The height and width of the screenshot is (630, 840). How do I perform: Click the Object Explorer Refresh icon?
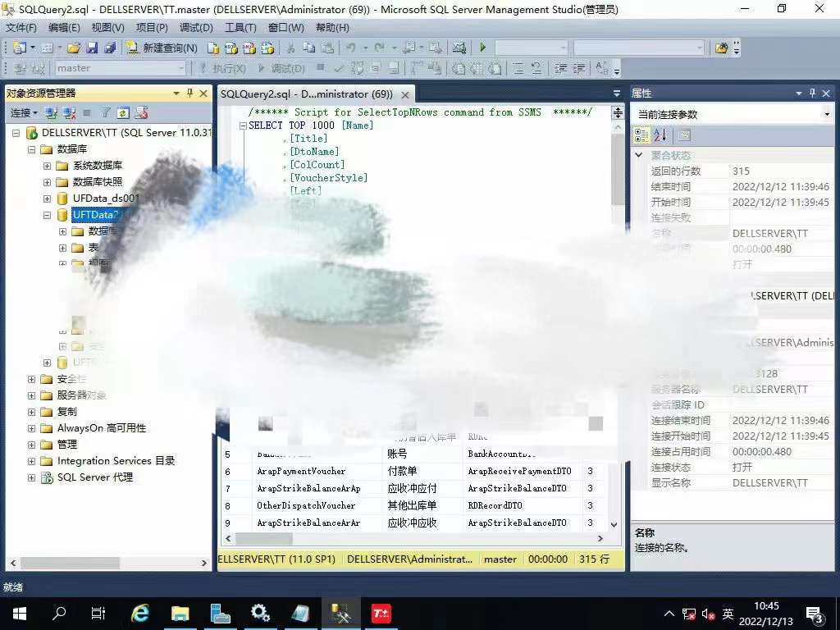click(x=123, y=113)
